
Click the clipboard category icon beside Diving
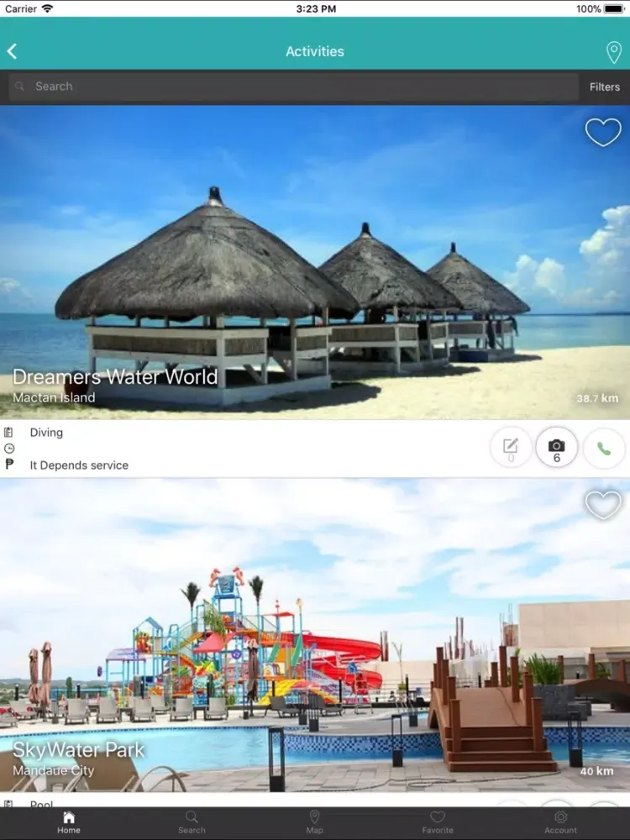(x=8, y=433)
